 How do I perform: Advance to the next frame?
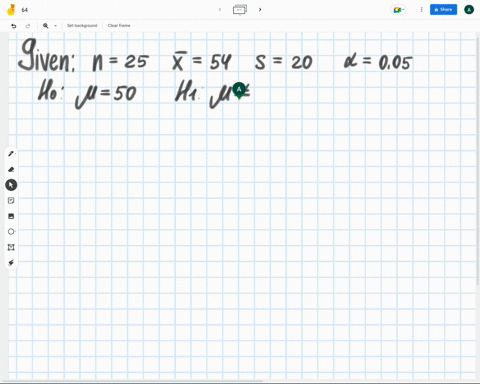(x=260, y=10)
